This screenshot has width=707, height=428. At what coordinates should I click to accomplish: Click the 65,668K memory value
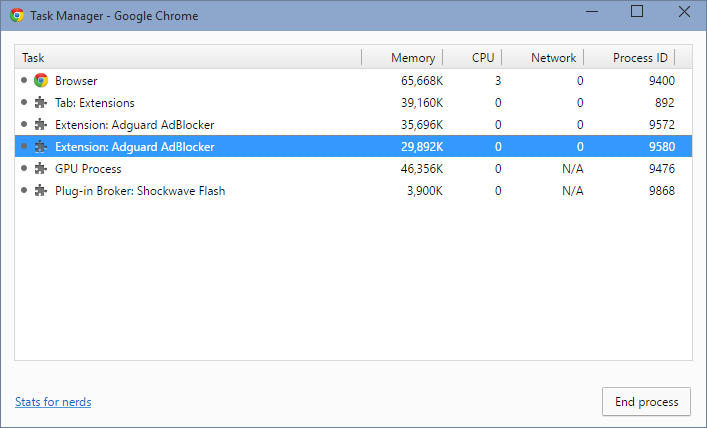pos(422,81)
